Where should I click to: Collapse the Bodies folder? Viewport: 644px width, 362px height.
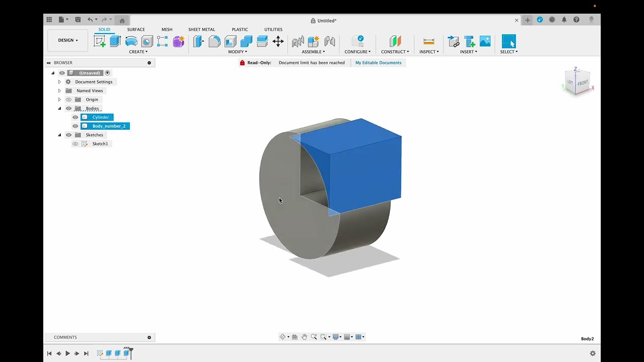pyautogui.click(x=59, y=109)
